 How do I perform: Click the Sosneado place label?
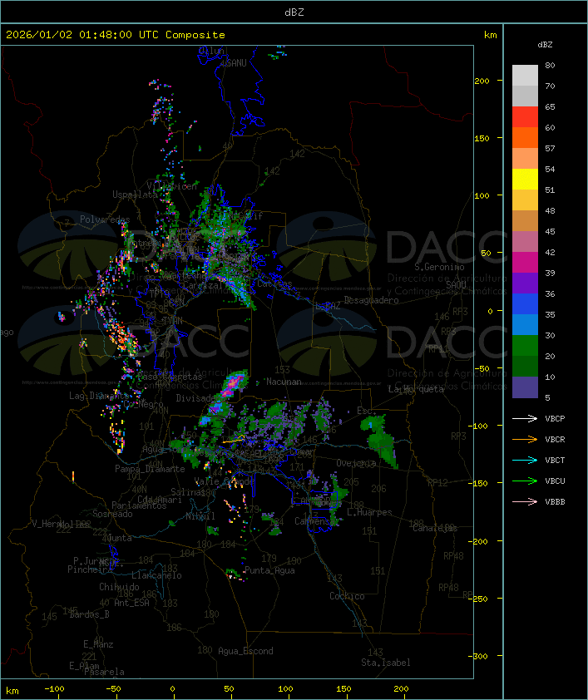pyautogui.click(x=112, y=514)
